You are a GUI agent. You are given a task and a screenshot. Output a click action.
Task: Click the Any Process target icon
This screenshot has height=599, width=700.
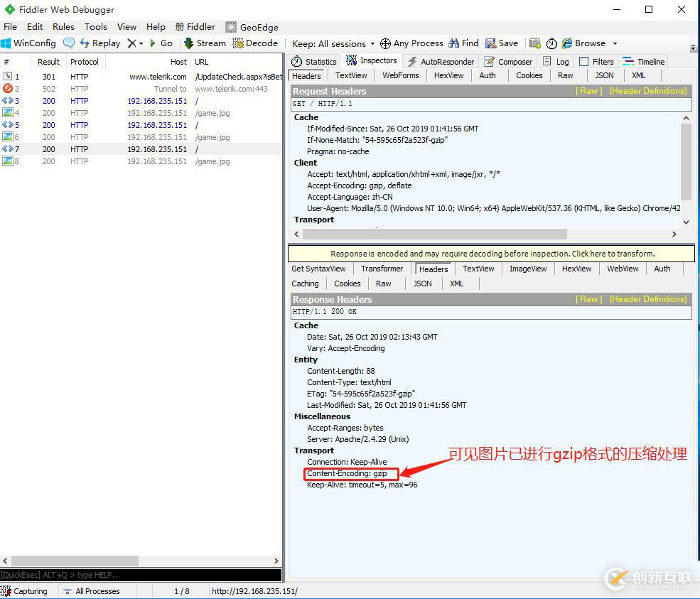pyautogui.click(x=385, y=43)
